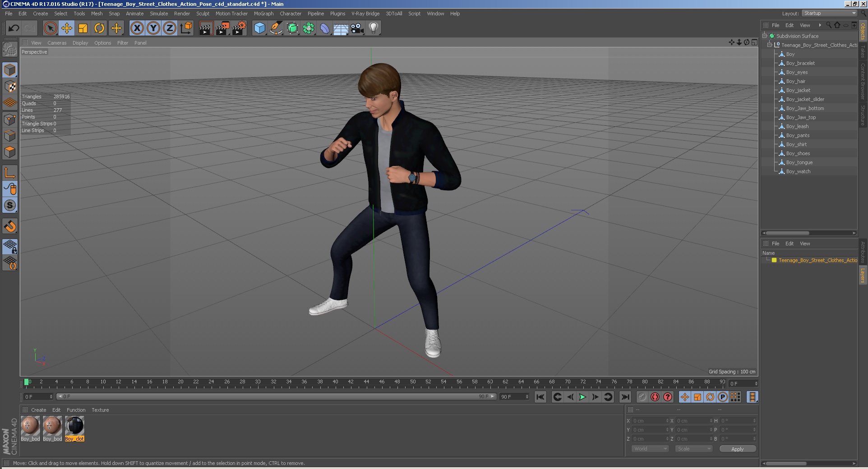Open Edit Render Settings icon

click(239, 28)
